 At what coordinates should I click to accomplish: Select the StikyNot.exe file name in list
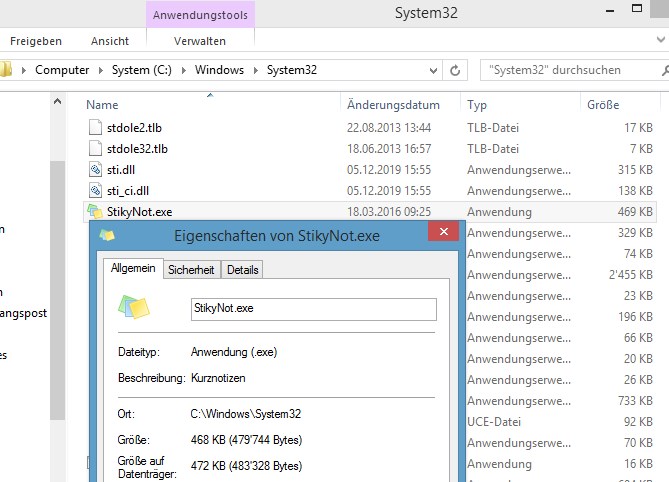[140, 212]
